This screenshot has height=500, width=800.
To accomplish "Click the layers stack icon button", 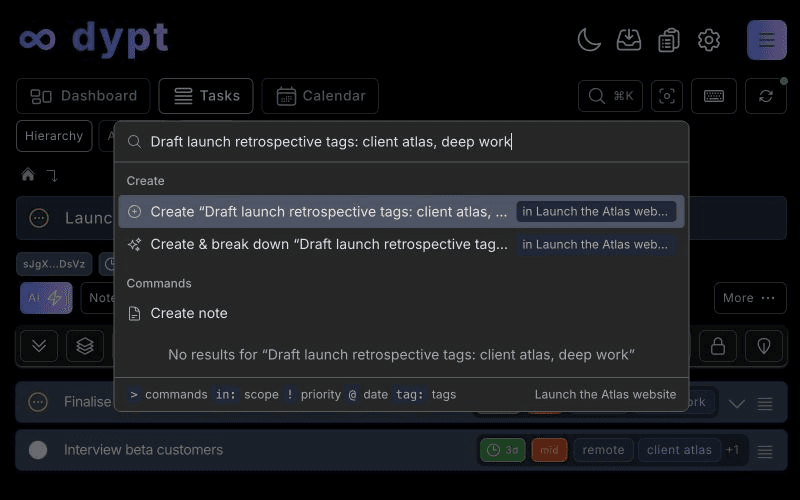I will (x=85, y=346).
